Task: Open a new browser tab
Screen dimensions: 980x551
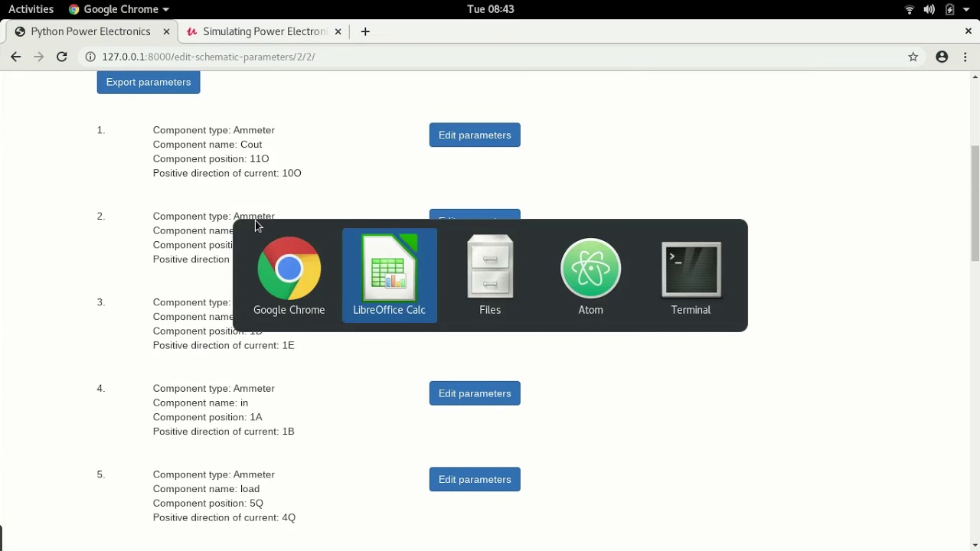Action: tap(365, 31)
